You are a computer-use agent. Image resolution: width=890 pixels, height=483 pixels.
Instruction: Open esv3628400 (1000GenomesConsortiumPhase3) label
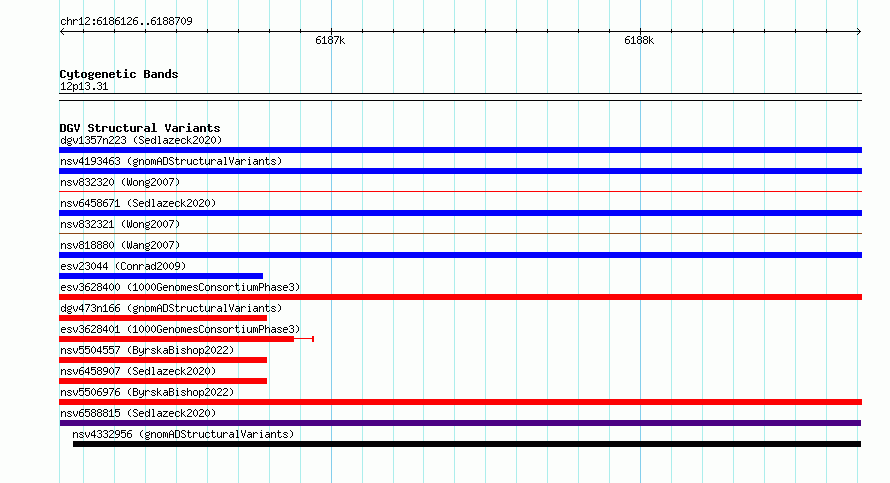pos(180,287)
